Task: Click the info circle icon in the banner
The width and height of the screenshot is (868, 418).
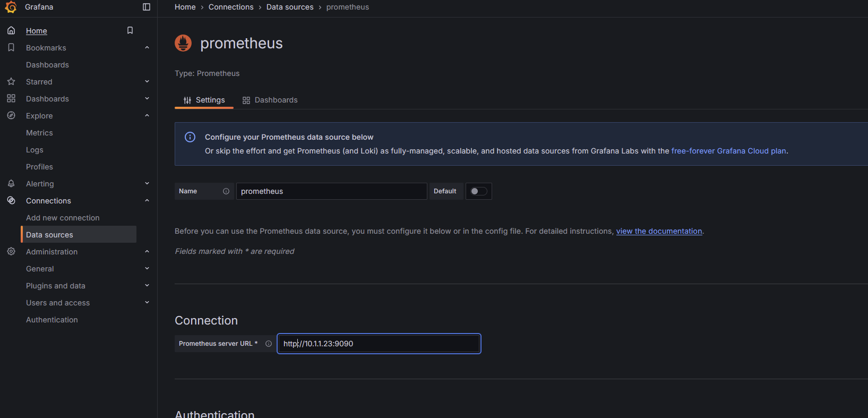Action: [x=190, y=137]
